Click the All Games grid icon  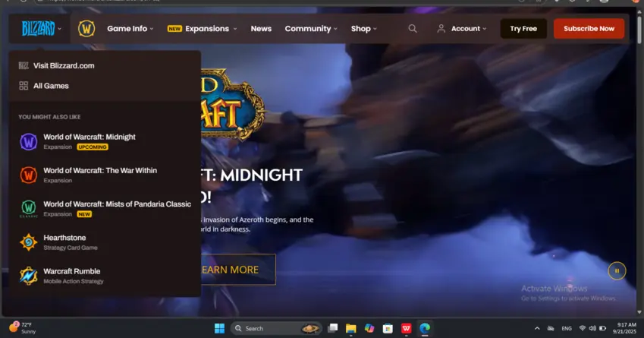(x=24, y=86)
